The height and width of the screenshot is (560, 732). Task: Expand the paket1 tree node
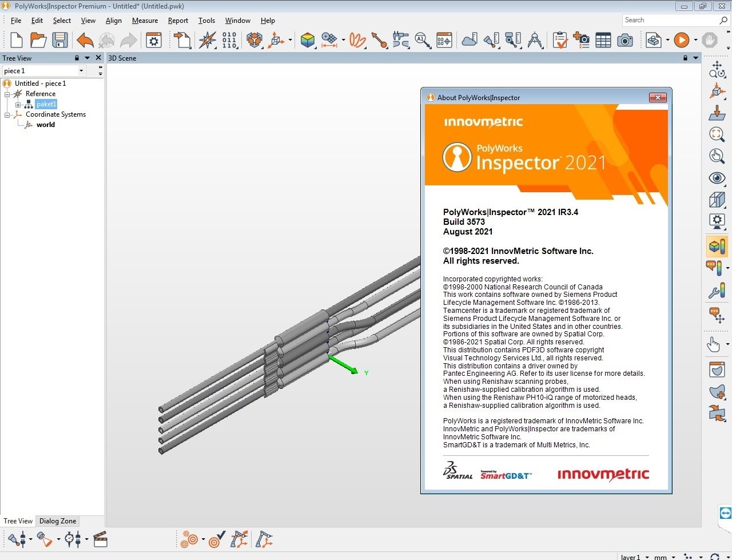(x=18, y=105)
